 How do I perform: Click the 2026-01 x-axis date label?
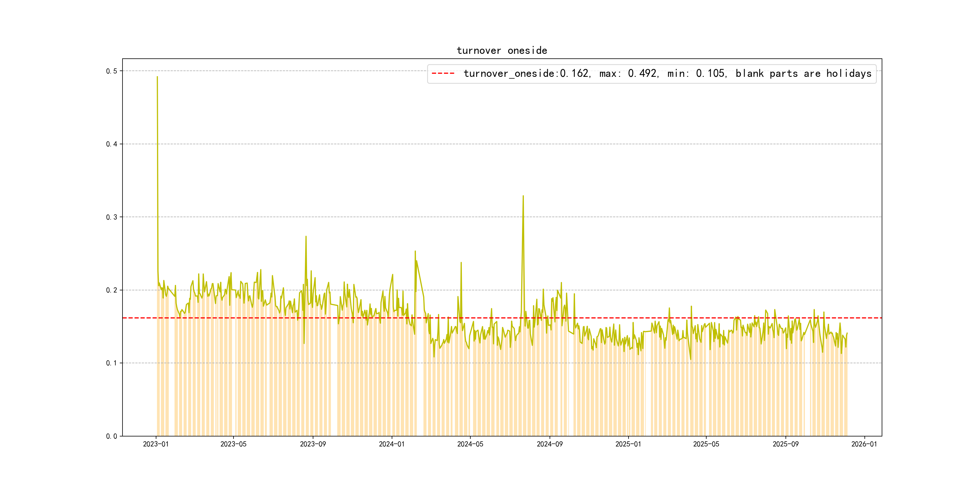pos(864,444)
